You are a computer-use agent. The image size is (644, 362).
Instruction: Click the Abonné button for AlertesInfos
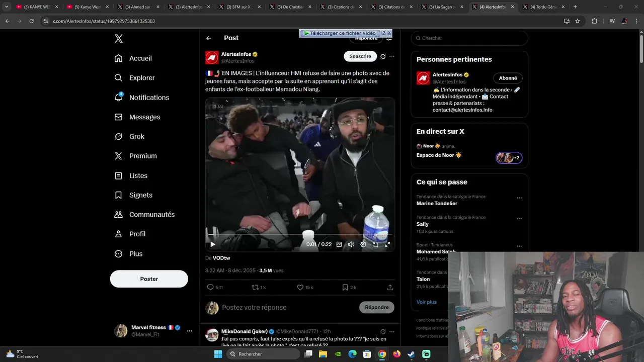[508, 78]
